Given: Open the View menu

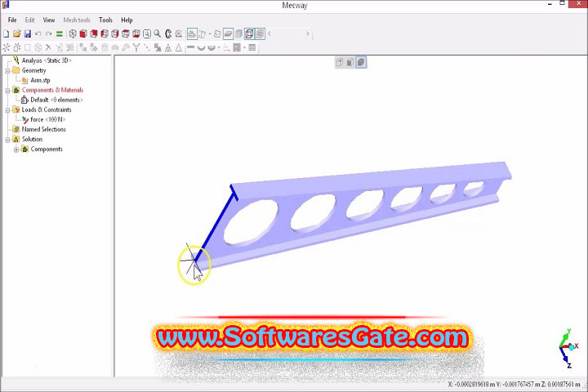Looking at the screenshot, I should (49, 20).
